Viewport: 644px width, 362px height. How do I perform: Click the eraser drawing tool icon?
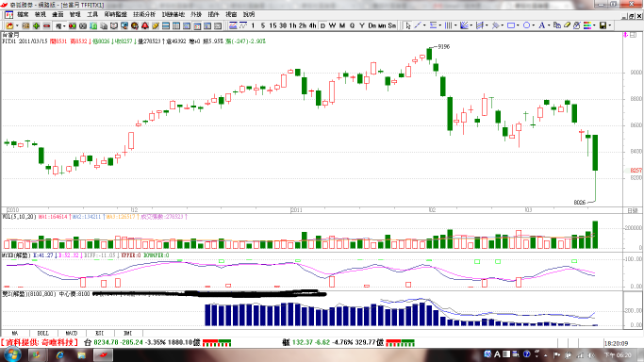[568, 25]
